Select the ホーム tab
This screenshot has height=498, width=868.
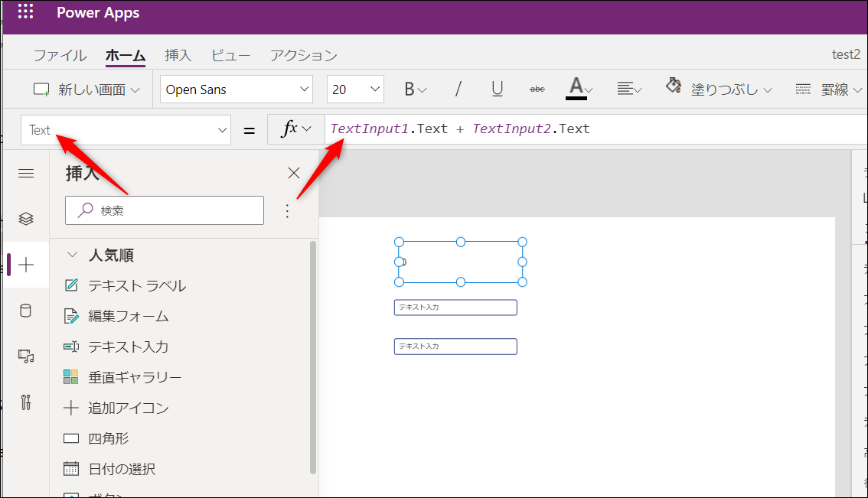tap(126, 55)
